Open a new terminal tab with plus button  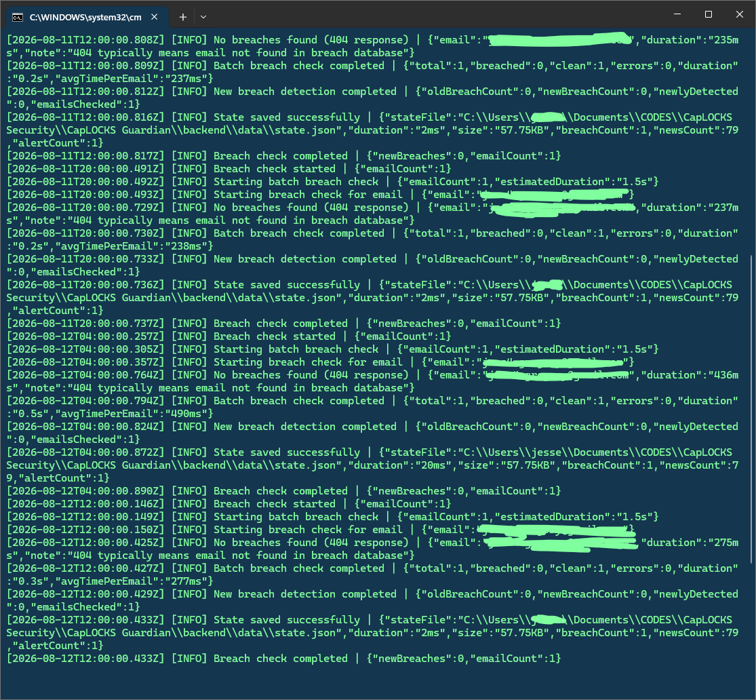(183, 17)
